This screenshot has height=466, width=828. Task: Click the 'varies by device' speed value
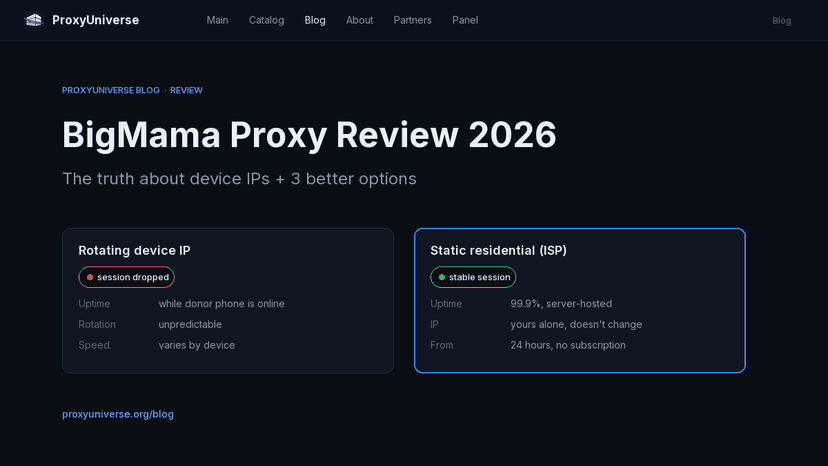196,345
